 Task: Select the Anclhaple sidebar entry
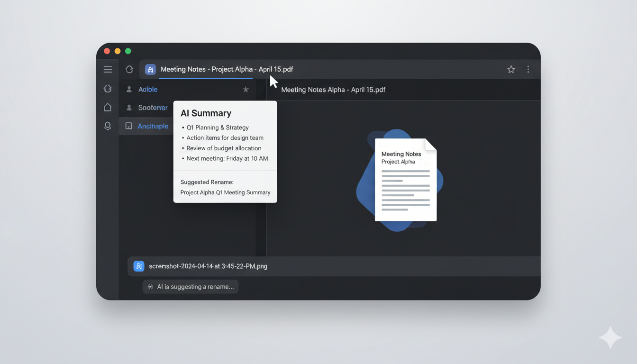point(153,126)
